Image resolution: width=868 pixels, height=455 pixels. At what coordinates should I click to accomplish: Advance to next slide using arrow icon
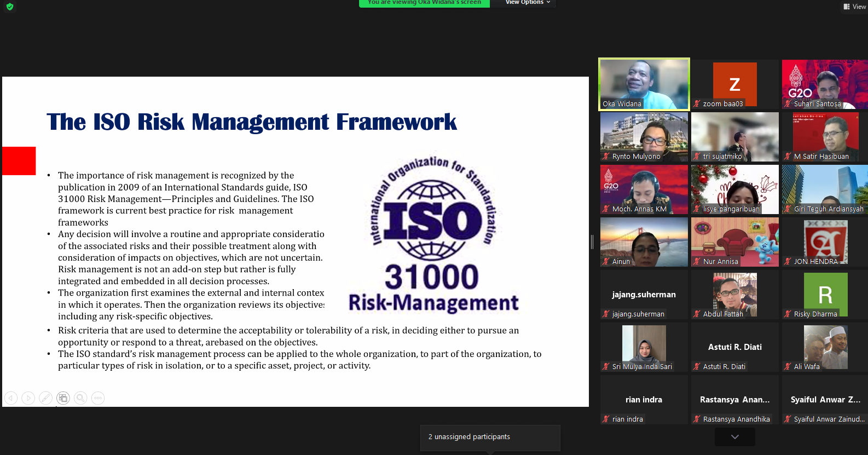click(x=28, y=398)
